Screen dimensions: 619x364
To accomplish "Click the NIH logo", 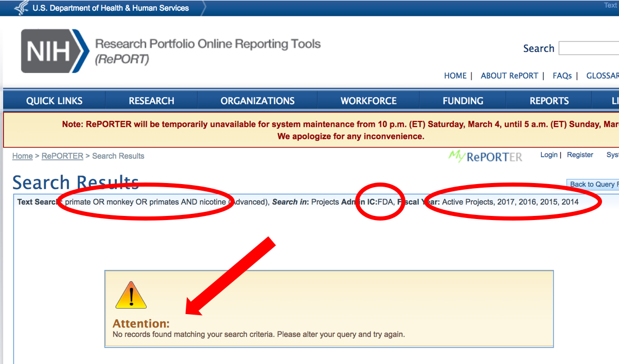I will point(55,51).
